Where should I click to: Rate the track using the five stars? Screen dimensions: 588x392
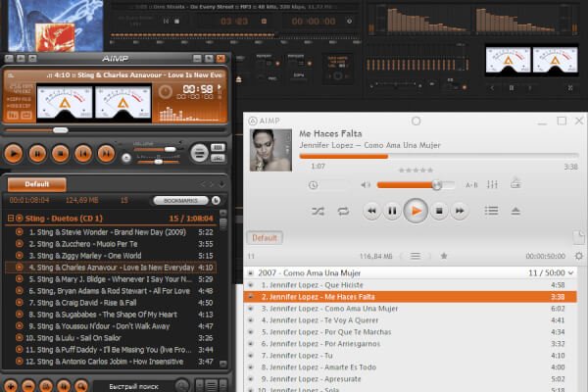(416, 170)
